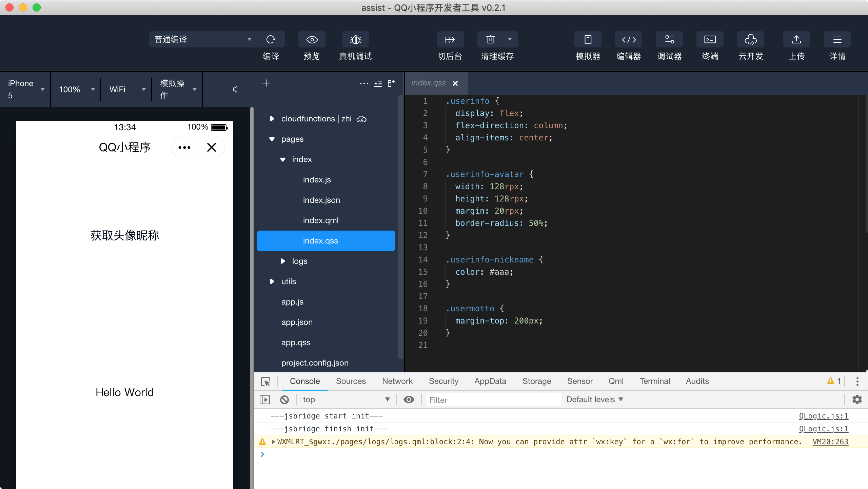Click the clear console icon
The height and width of the screenshot is (489, 868).
[284, 400]
